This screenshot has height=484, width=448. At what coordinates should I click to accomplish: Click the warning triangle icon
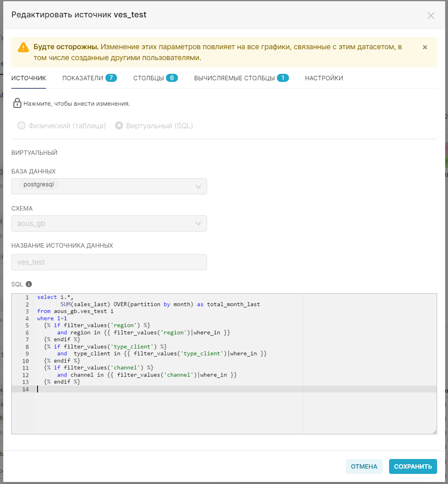23,48
